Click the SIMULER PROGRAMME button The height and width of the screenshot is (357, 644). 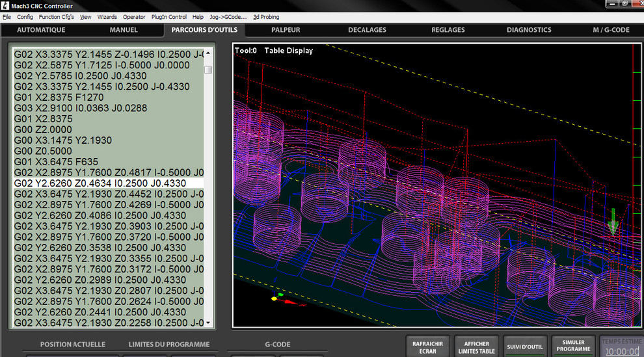[572, 347]
